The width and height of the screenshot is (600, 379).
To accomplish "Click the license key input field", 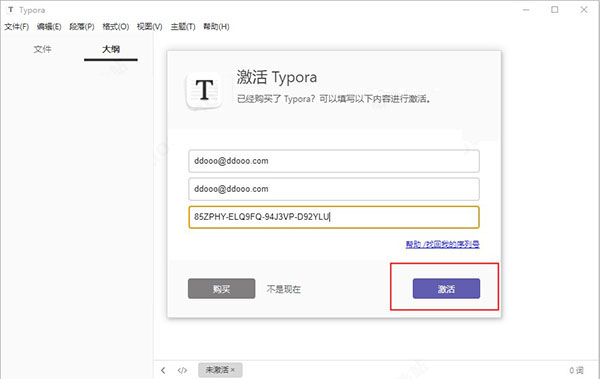I will pos(334,217).
